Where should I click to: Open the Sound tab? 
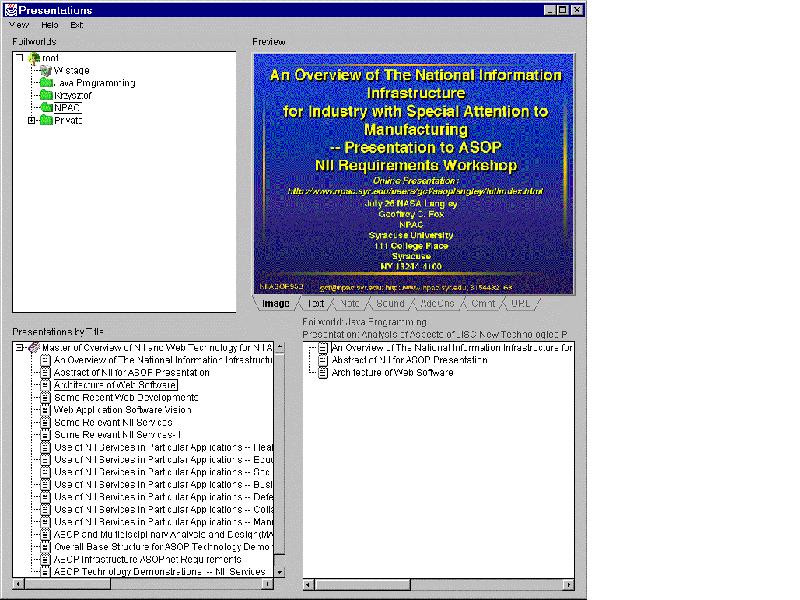click(x=390, y=304)
